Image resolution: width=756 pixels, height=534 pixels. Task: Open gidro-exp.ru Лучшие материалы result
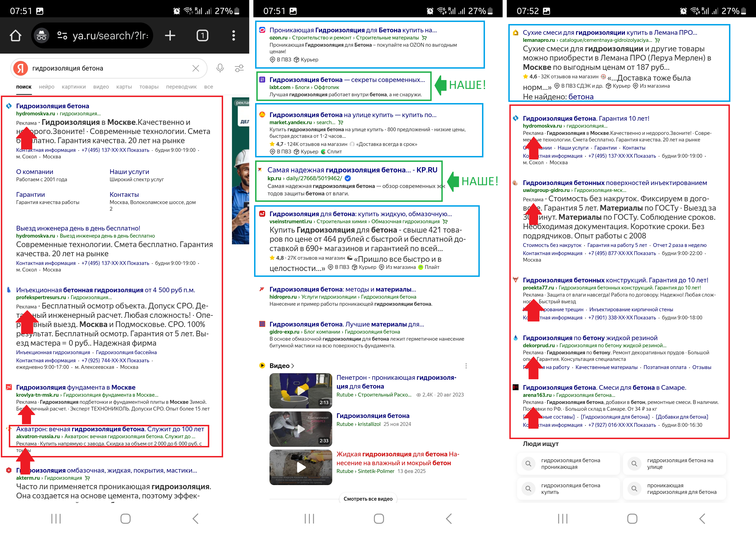347,324
